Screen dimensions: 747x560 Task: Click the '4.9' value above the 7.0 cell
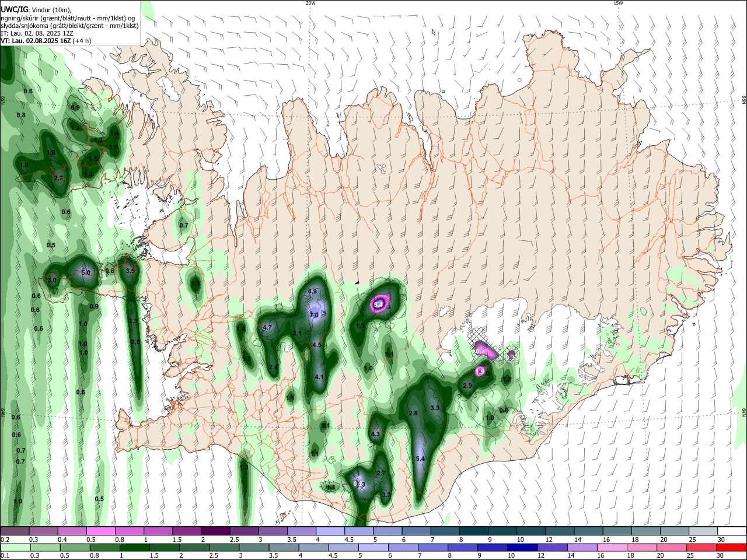pyautogui.click(x=312, y=291)
